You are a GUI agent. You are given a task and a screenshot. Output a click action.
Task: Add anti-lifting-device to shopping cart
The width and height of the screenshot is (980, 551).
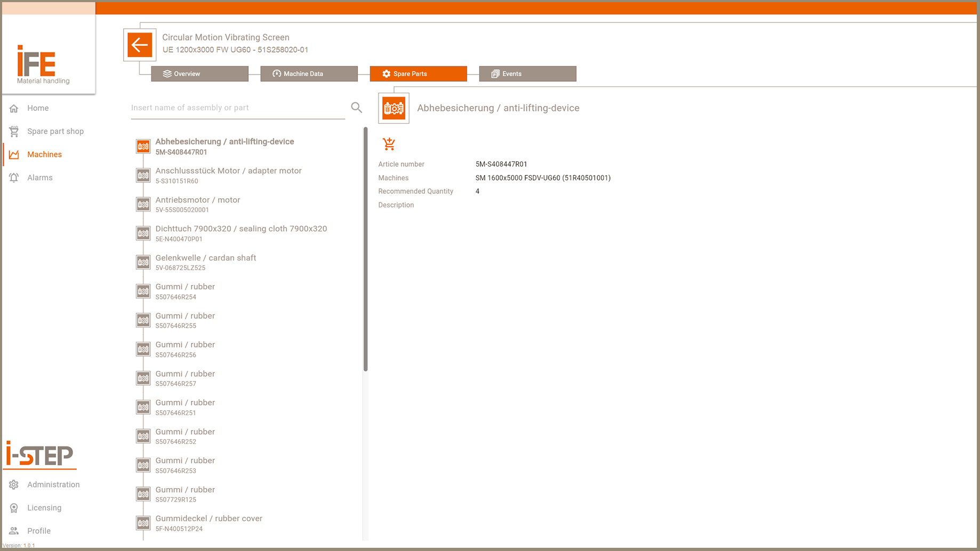coord(389,143)
